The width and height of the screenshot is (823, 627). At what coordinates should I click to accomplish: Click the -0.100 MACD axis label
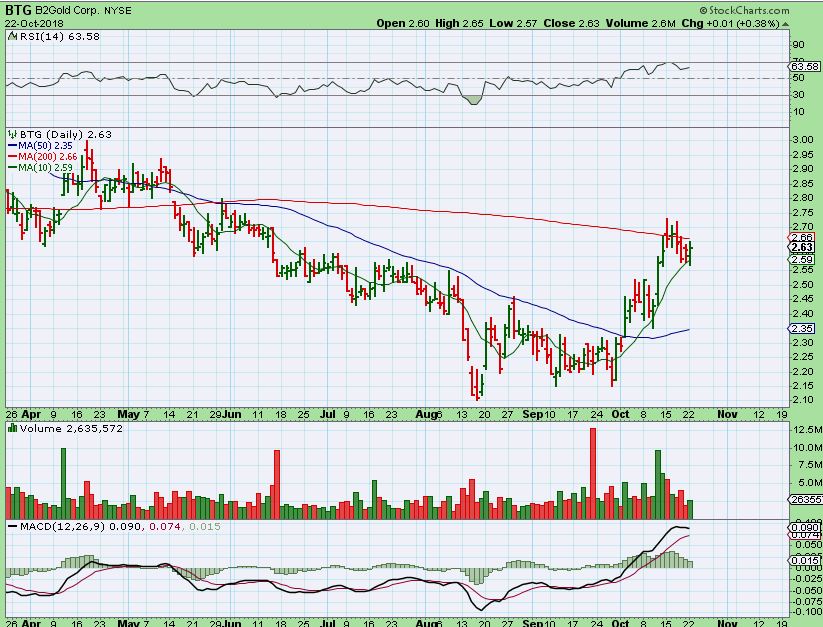806,612
